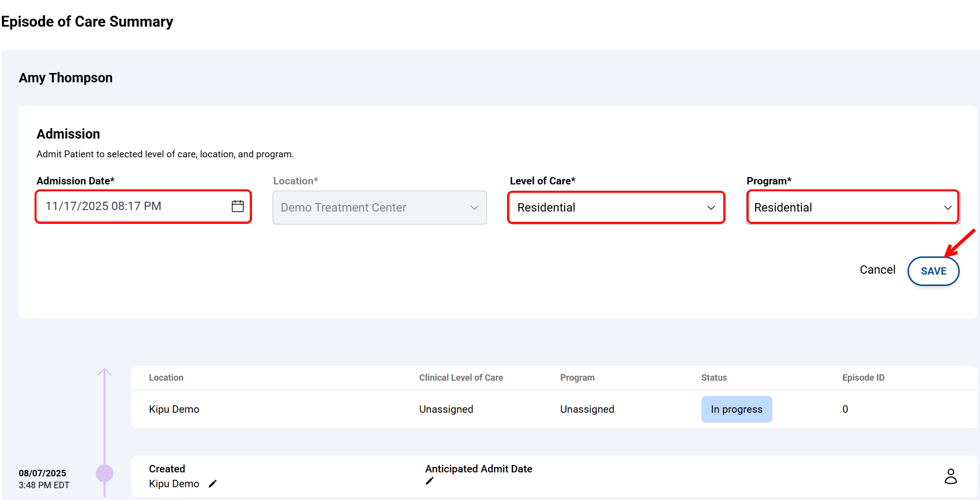Click the pencil icon beside Created Kipu Demo
The width and height of the screenshot is (980, 500).
[x=213, y=484]
